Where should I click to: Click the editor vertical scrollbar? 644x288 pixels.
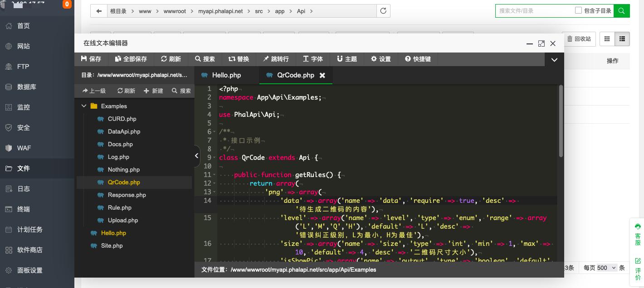click(x=561, y=121)
